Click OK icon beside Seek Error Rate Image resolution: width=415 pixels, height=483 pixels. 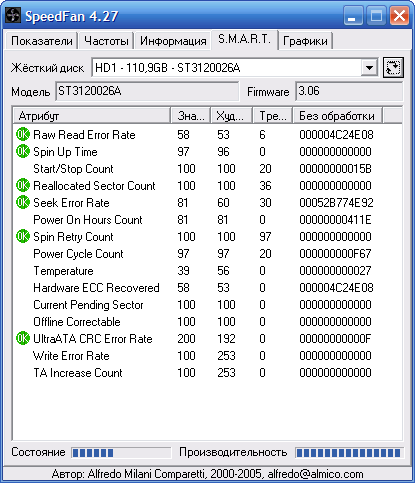pyautogui.click(x=23, y=202)
